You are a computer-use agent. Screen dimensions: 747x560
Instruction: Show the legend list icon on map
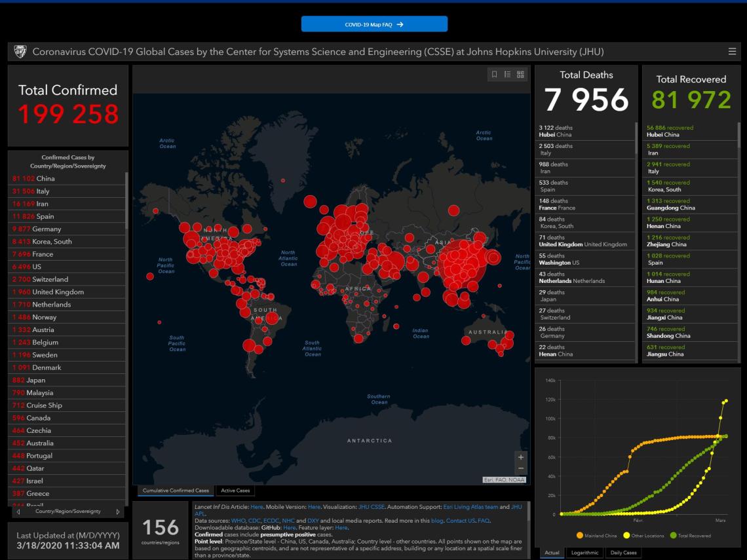507,74
